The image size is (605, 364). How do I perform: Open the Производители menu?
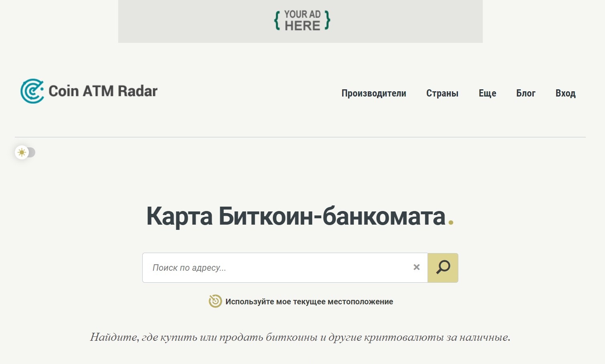[x=374, y=93]
